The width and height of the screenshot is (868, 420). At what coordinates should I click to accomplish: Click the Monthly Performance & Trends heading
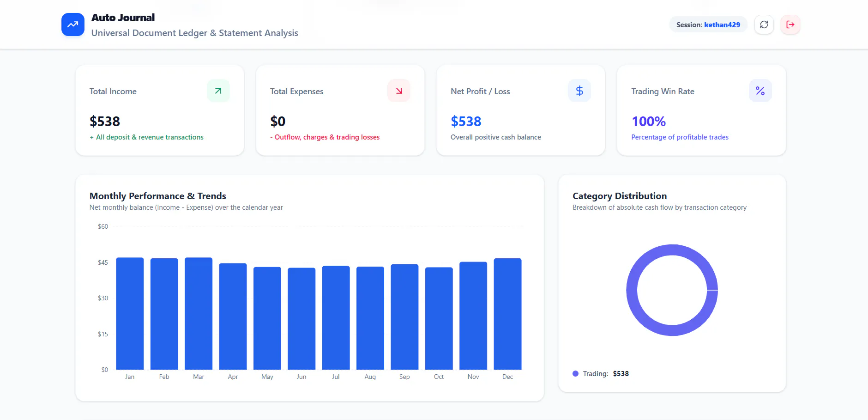tap(158, 196)
